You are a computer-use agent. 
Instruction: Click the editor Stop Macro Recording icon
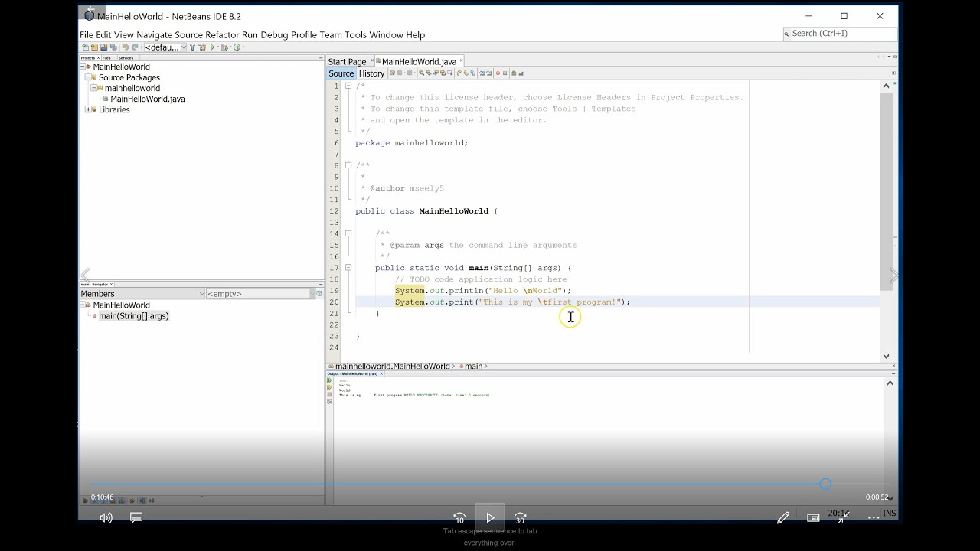point(505,73)
